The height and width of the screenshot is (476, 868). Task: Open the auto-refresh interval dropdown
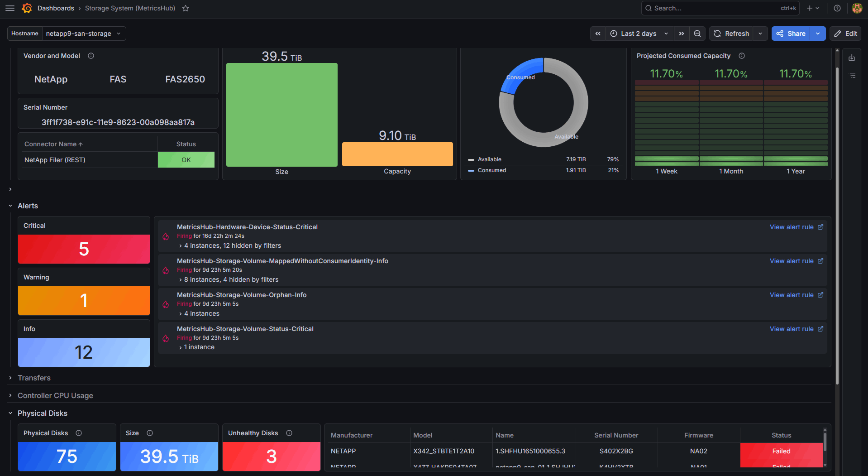click(760, 34)
